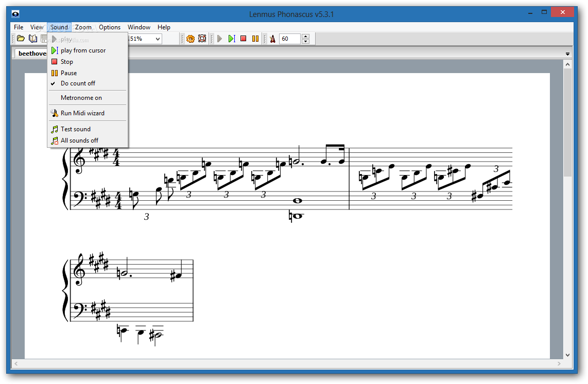588x384 pixels.
Task: Click the vertical scrollbar up arrow
Action: 568,64
